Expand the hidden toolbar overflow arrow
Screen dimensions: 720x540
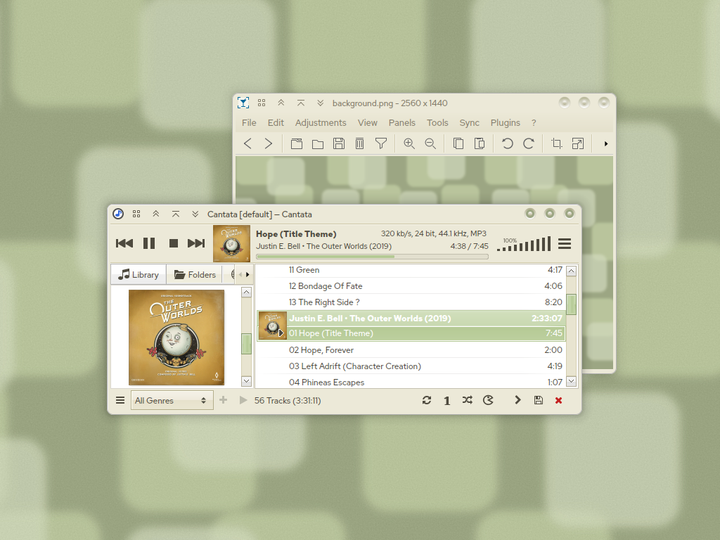[x=606, y=144]
